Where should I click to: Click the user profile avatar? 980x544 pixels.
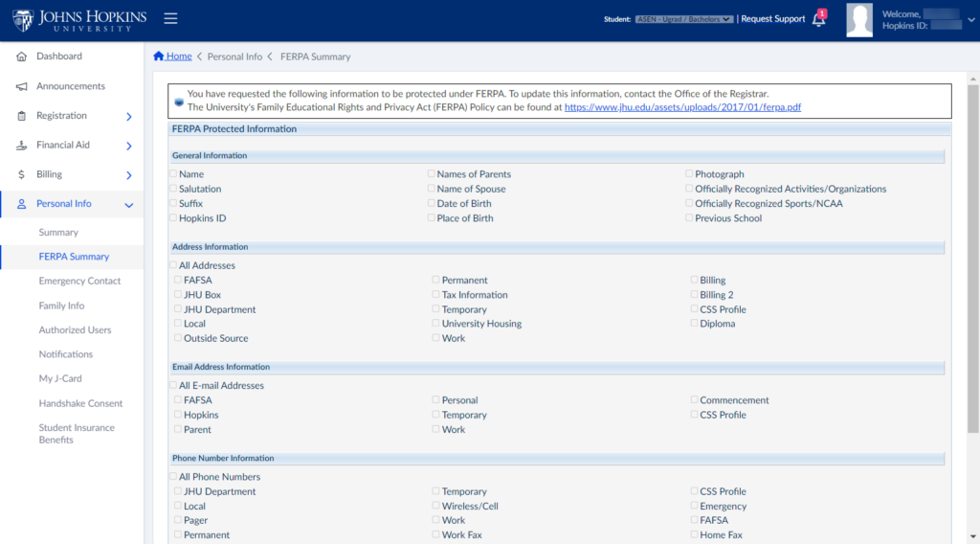point(859,20)
